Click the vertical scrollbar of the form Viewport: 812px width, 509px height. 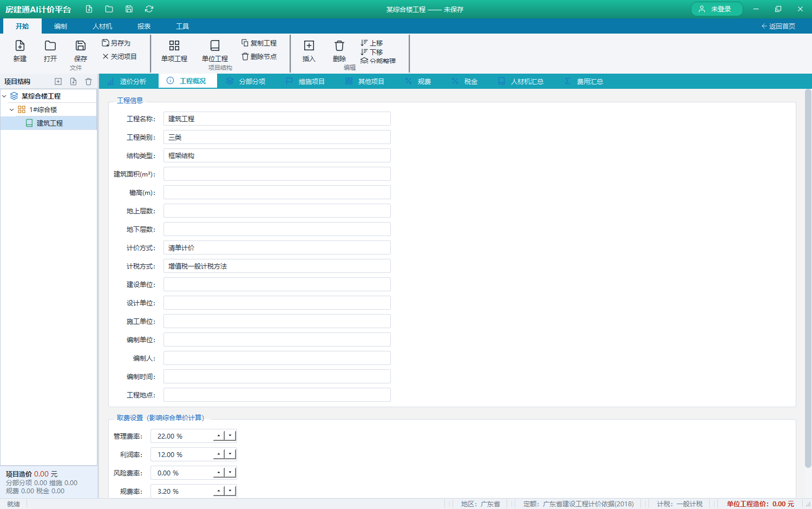click(808, 278)
